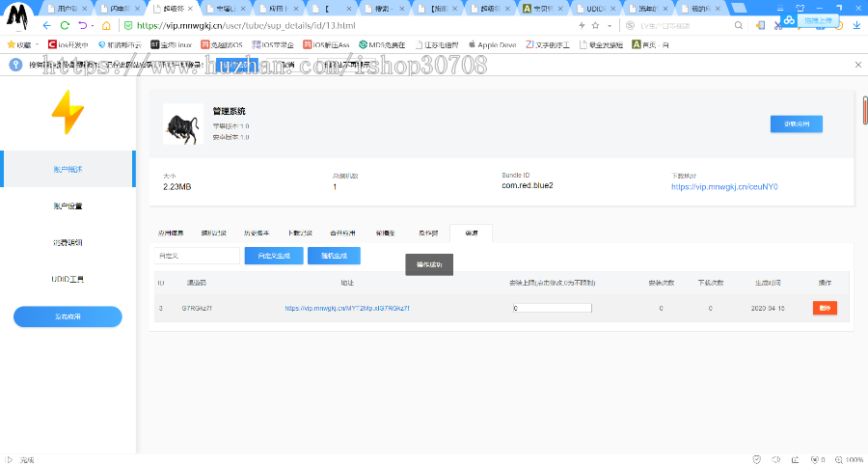Click the blue 发布应用 button
Viewport: 868px width, 466px height.
point(68,316)
